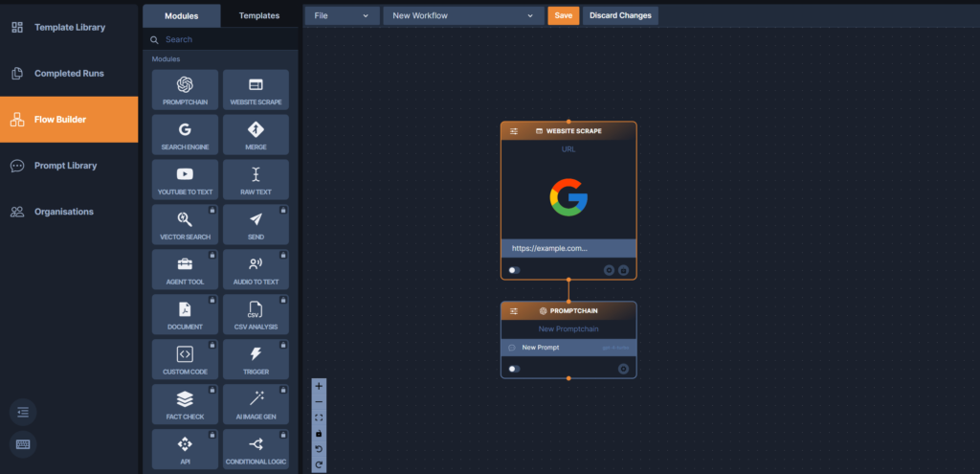Open the File dropdown
The image size is (980, 474).
342,15
